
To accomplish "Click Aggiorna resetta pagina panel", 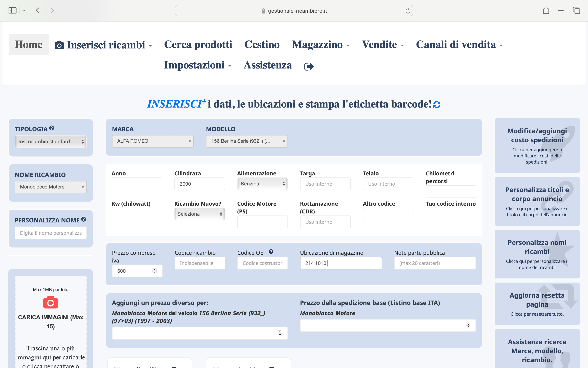I will pyautogui.click(x=537, y=304).
